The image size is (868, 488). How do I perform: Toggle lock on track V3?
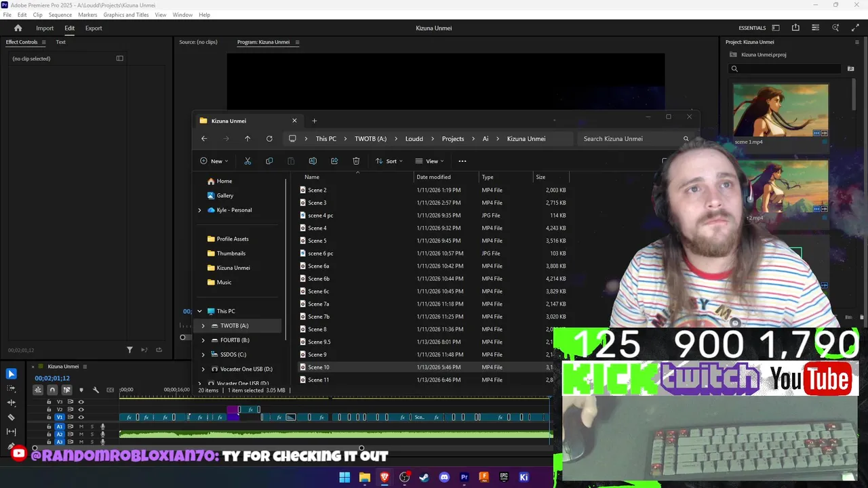tap(49, 402)
